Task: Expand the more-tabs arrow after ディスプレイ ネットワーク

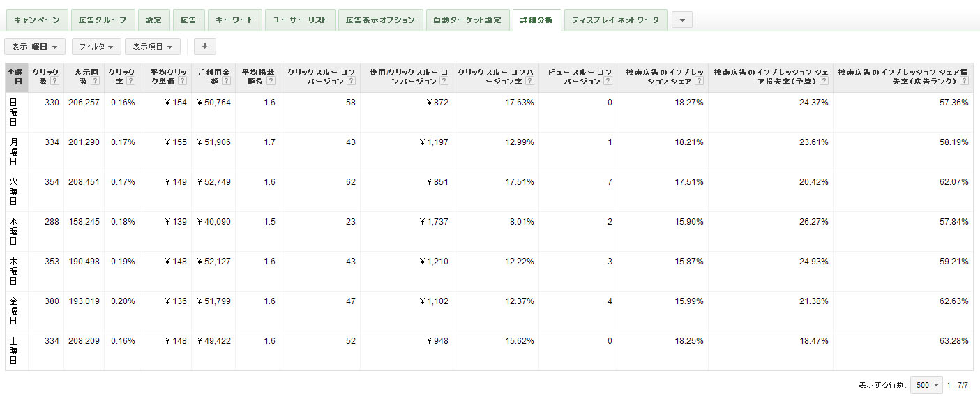Action: click(x=682, y=20)
